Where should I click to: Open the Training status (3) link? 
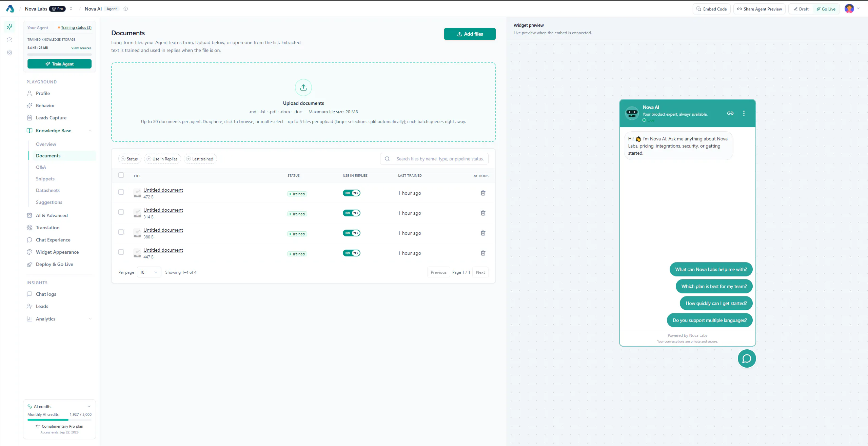76,27
